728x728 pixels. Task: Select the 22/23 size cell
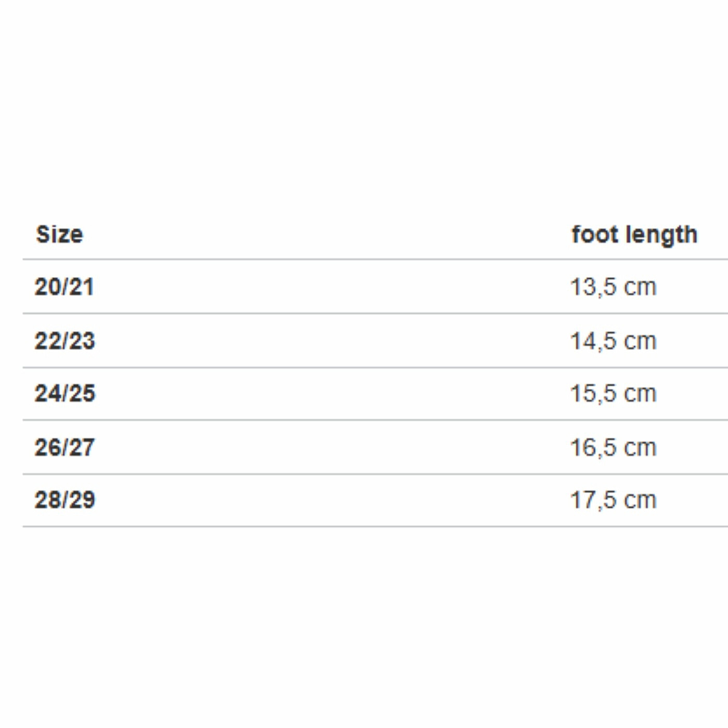[65, 341]
